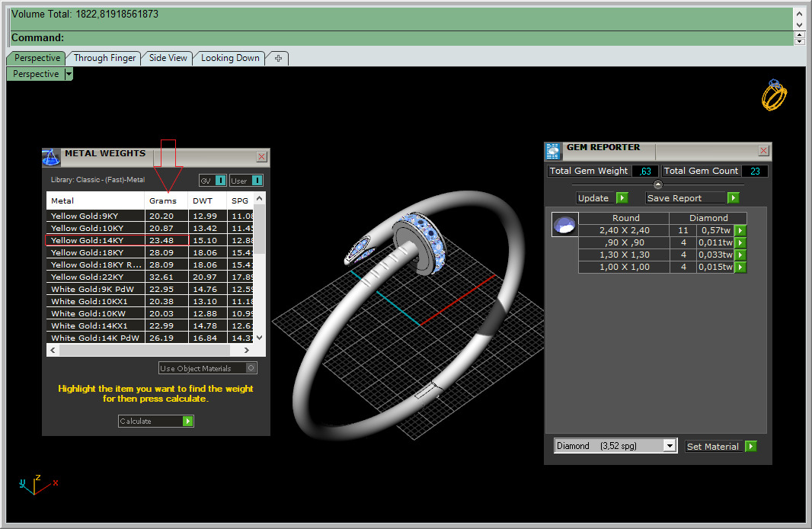Click metal list horizontal scroll right arrow
This screenshot has height=529, width=812.
point(247,350)
